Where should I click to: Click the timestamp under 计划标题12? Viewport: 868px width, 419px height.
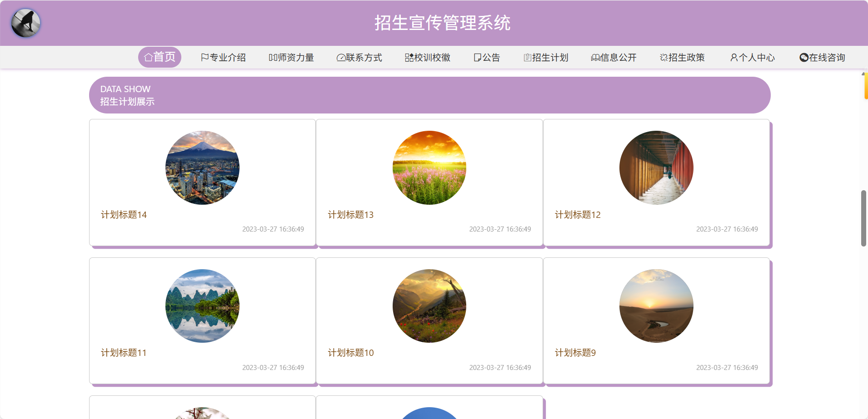pos(727,229)
